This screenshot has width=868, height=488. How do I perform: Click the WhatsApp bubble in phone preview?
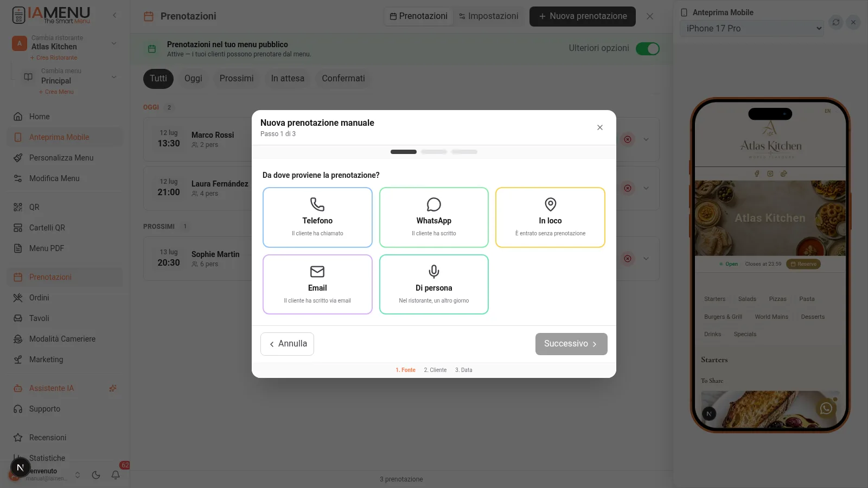[x=826, y=408]
